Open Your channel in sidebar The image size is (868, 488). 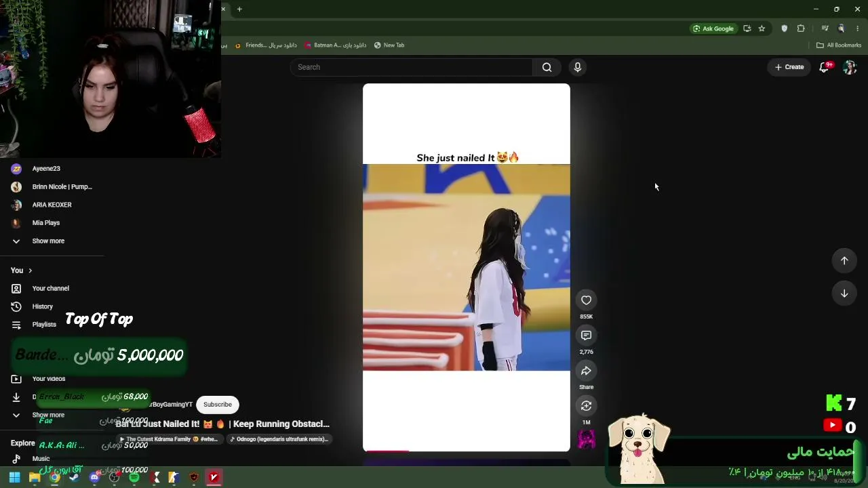[52, 289]
